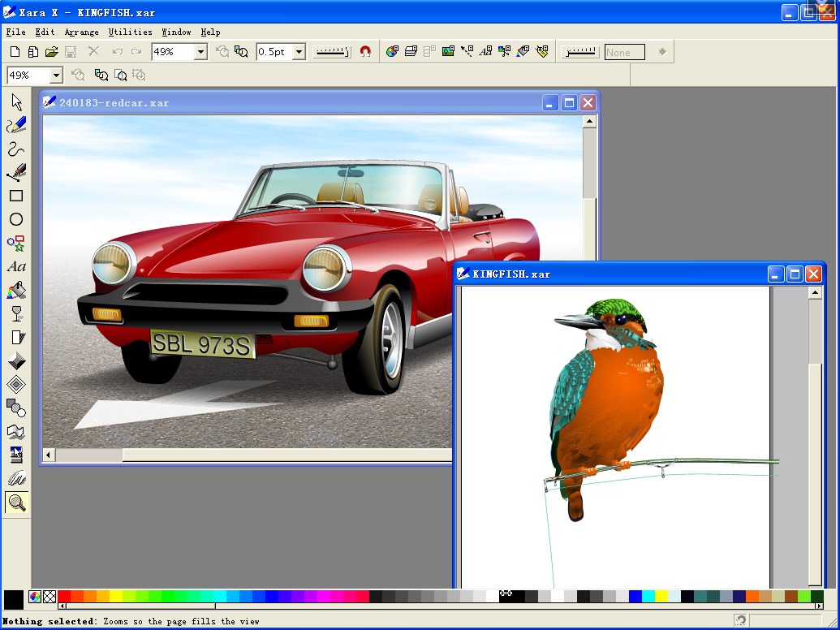Select the Contour tool

coord(16,385)
